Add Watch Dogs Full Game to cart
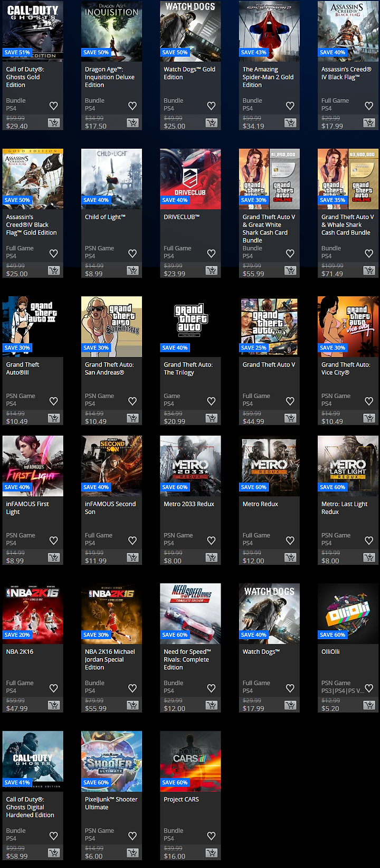 click(x=291, y=705)
